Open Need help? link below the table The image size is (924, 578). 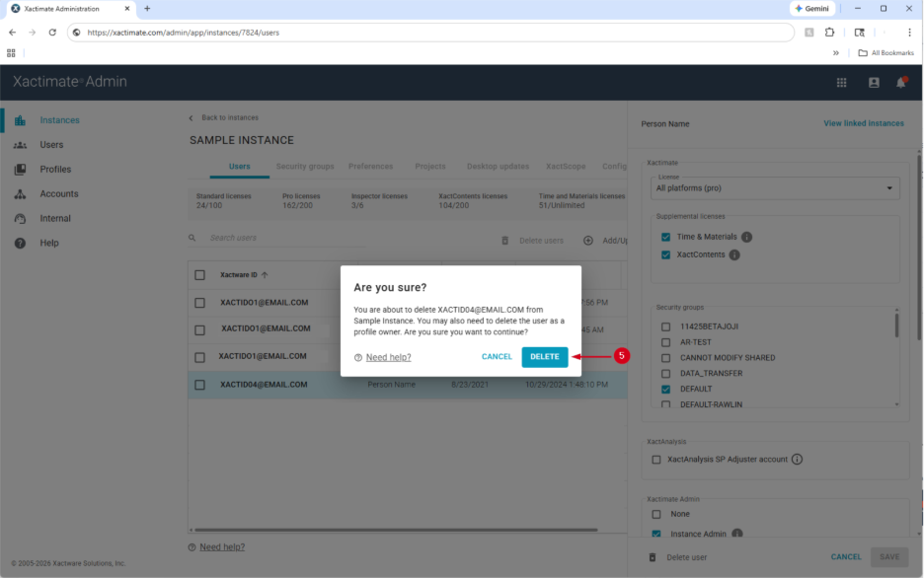tap(222, 547)
